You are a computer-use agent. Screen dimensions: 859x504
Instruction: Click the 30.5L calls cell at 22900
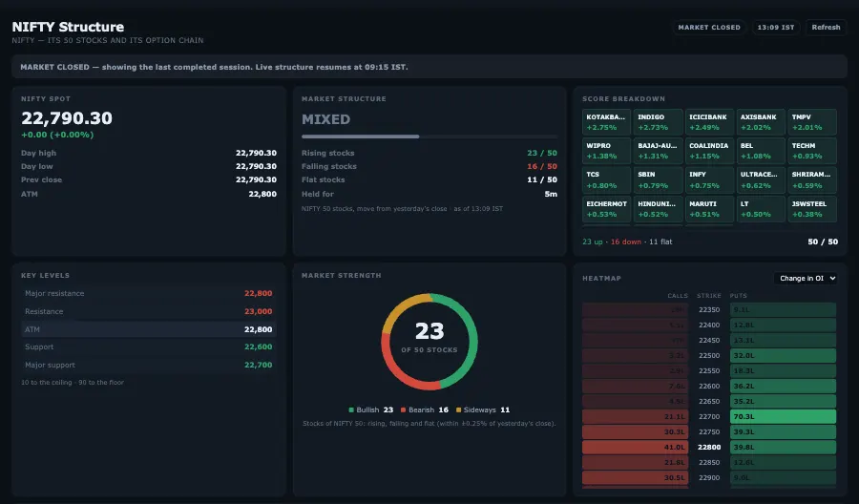tap(635, 477)
